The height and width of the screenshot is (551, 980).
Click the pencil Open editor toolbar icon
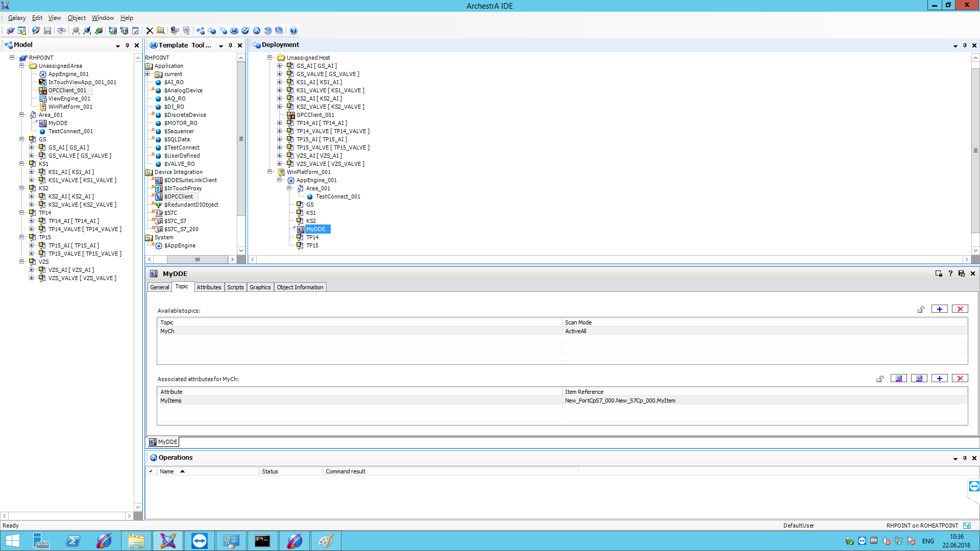tap(36, 31)
